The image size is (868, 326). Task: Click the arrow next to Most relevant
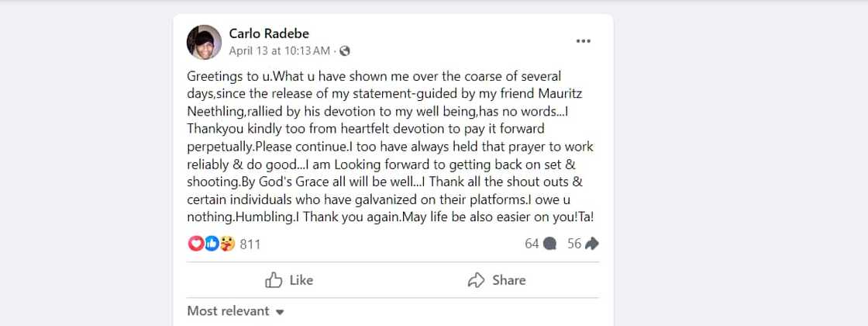280,312
